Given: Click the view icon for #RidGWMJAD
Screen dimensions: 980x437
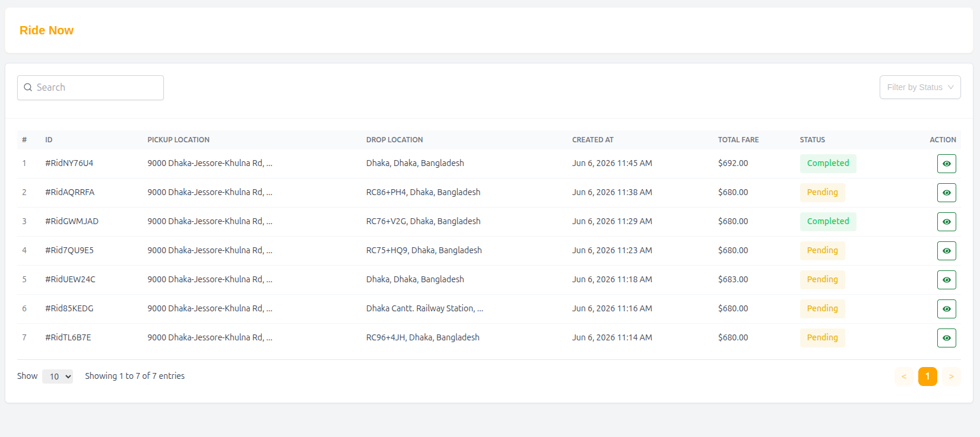Looking at the screenshot, I should tap(946, 222).
